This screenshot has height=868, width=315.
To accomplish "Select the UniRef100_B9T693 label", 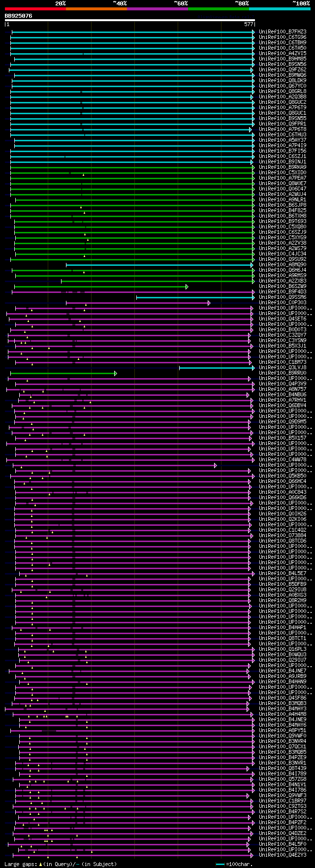I will pos(283,222).
